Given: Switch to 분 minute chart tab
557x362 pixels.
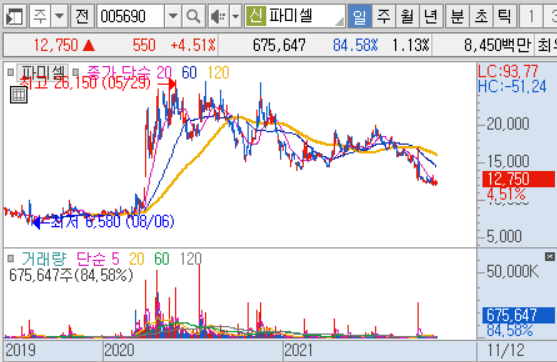Looking at the screenshot, I should [457, 16].
